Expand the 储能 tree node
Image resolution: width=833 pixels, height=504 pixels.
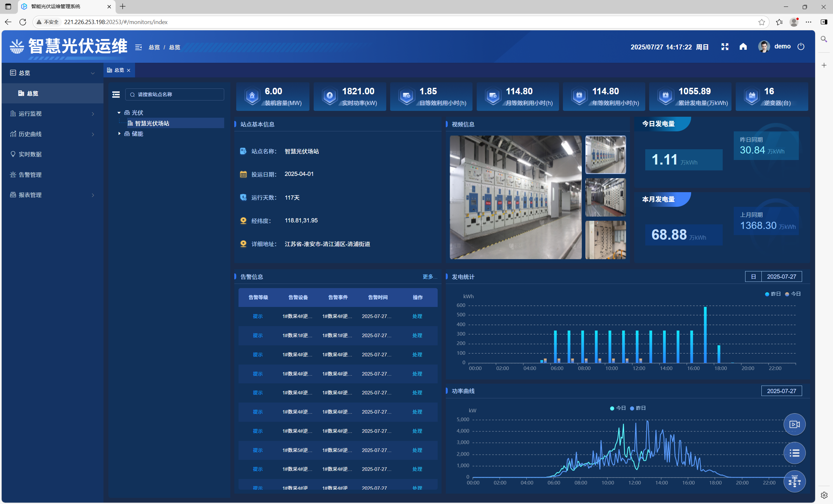119,134
